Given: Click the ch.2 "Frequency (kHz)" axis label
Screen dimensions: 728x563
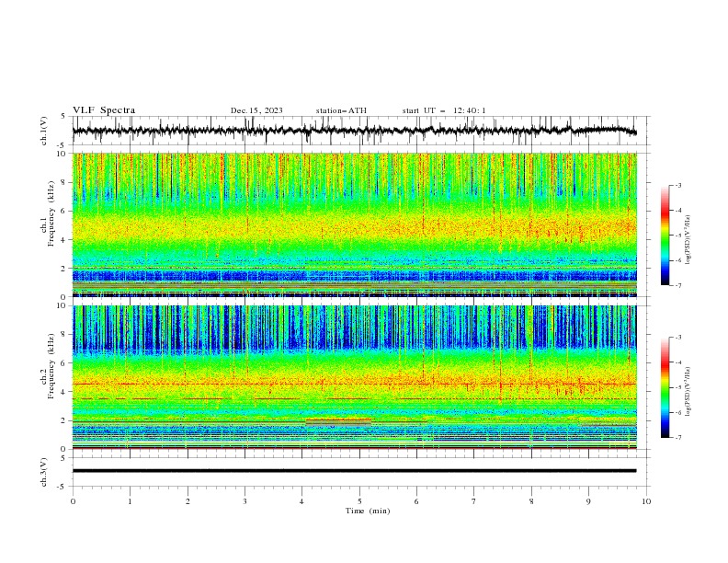Looking at the screenshot, I should pos(51,366).
